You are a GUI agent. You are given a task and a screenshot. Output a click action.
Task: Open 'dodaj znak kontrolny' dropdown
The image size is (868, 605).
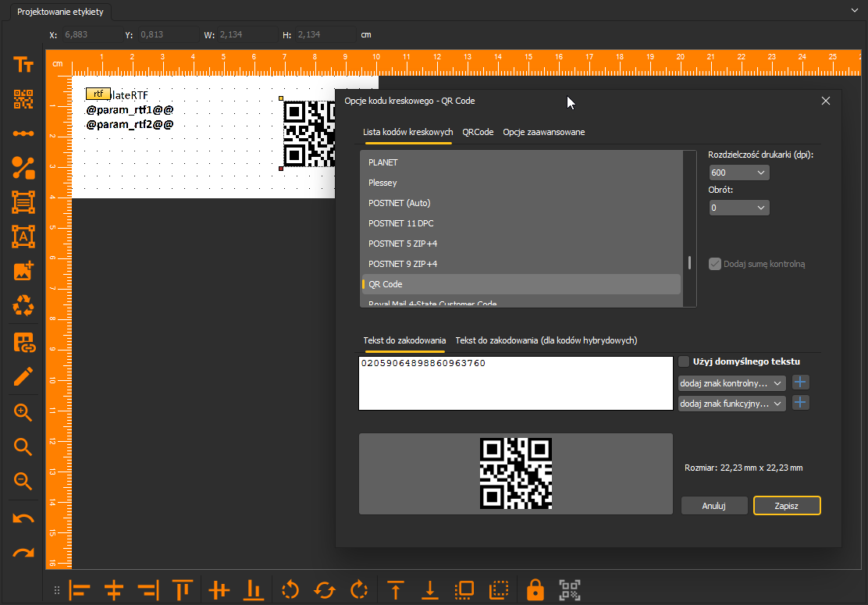(732, 383)
